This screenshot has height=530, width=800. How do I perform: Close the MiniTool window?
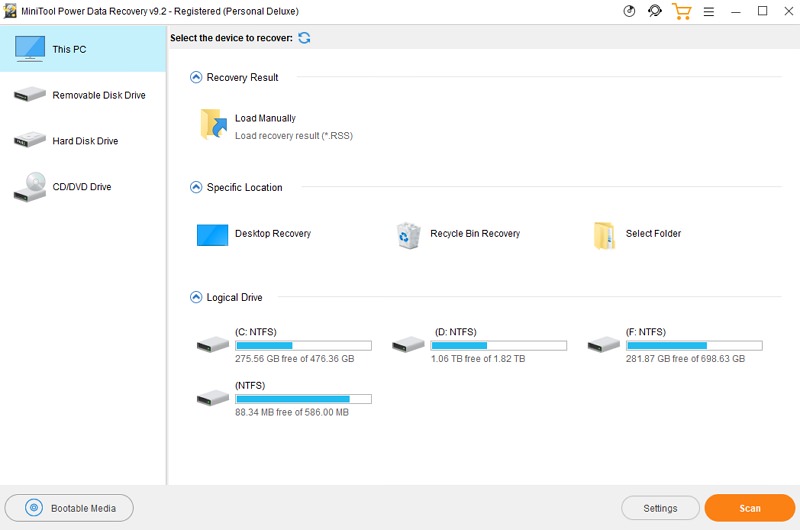pyautogui.click(x=788, y=11)
